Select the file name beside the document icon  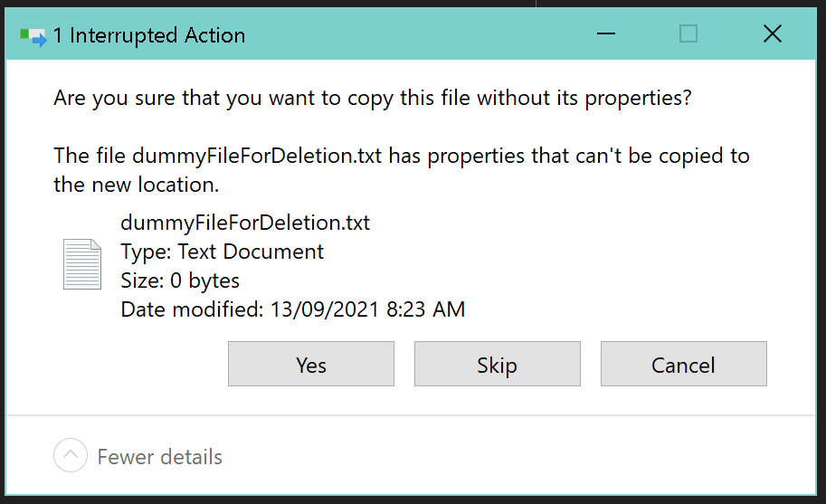coord(245,223)
